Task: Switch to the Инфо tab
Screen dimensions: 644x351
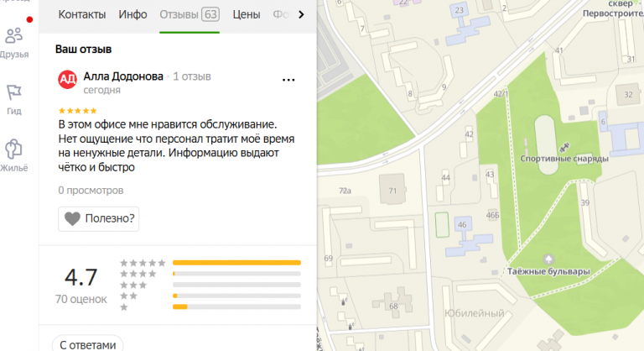Action: coord(132,15)
